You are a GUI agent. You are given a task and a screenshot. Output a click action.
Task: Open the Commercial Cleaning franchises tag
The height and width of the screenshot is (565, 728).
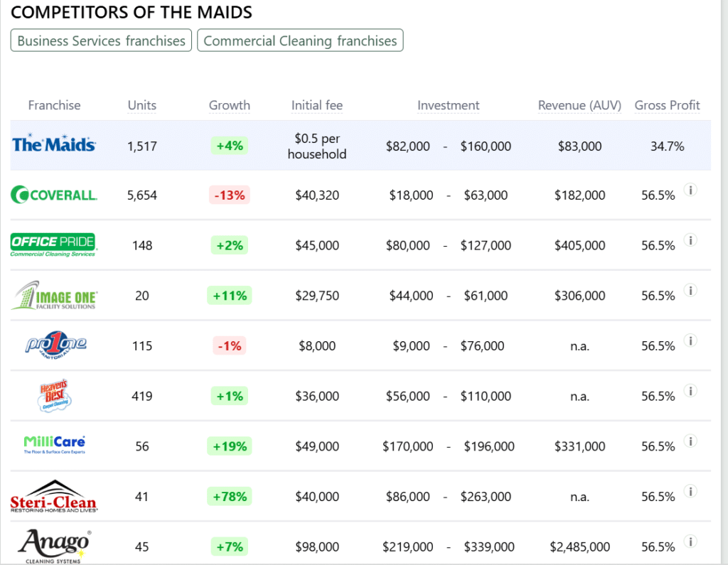[300, 41]
